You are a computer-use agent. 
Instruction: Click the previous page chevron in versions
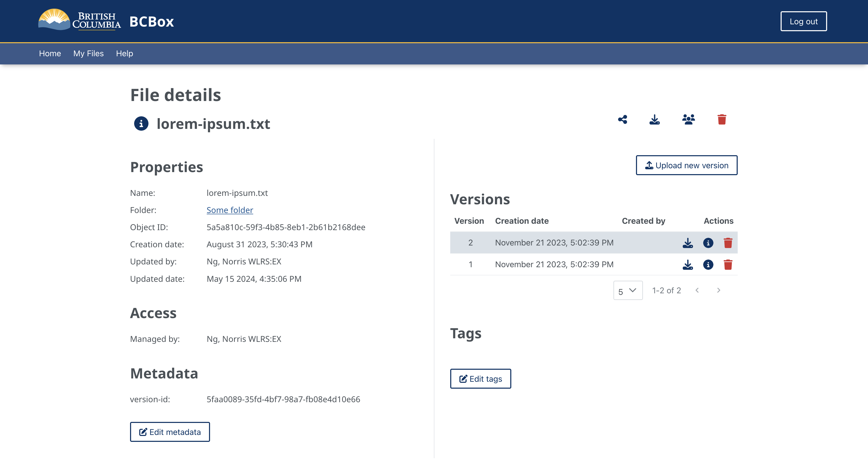pos(697,290)
